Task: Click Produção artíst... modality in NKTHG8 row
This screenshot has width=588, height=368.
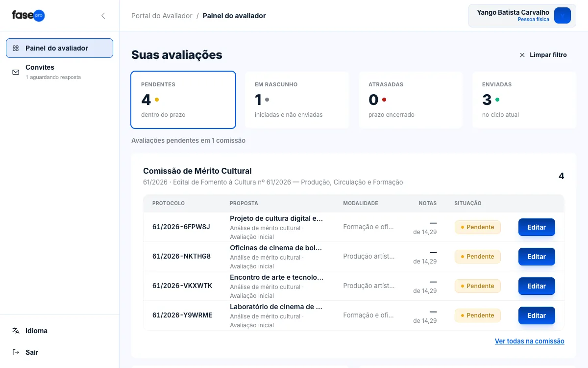Action: [x=369, y=256]
